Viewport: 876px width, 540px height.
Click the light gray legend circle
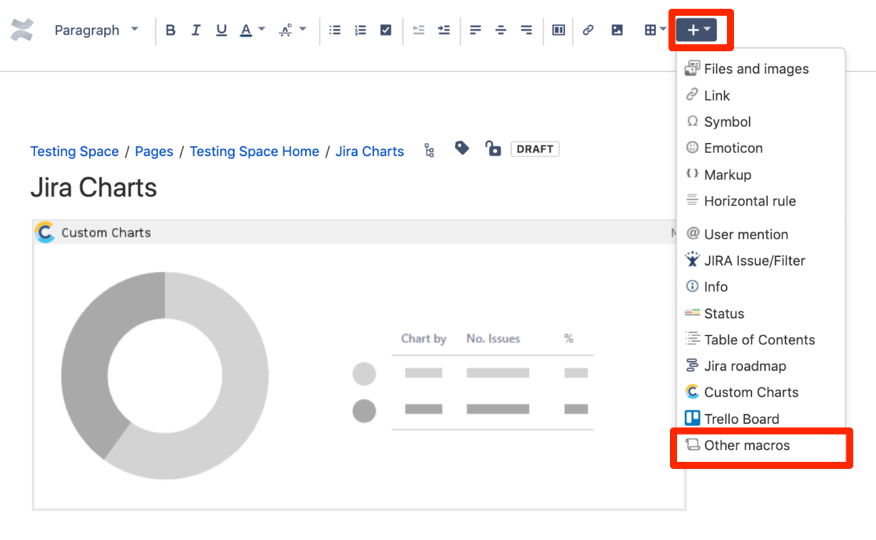tap(364, 374)
